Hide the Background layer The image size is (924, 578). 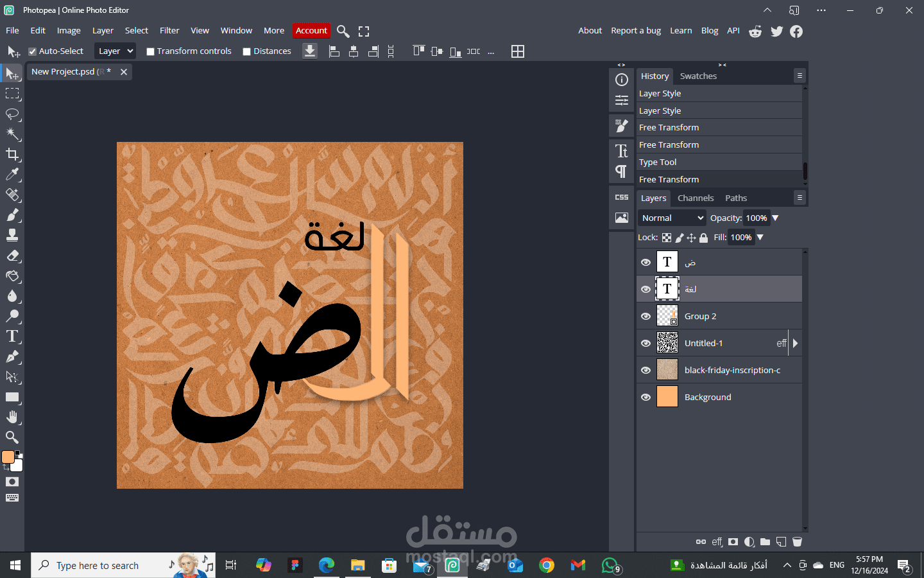point(646,397)
